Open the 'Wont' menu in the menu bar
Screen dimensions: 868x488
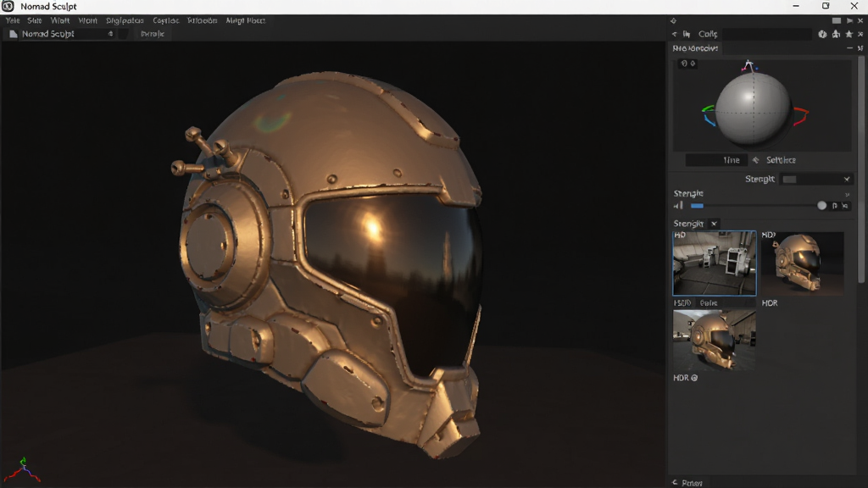point(87,20)
